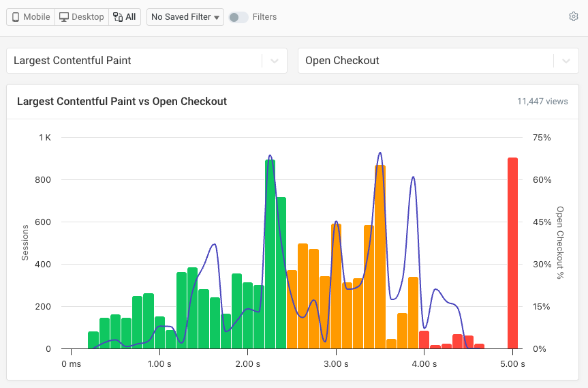Click the 45% right axis label

coord(542,222)
